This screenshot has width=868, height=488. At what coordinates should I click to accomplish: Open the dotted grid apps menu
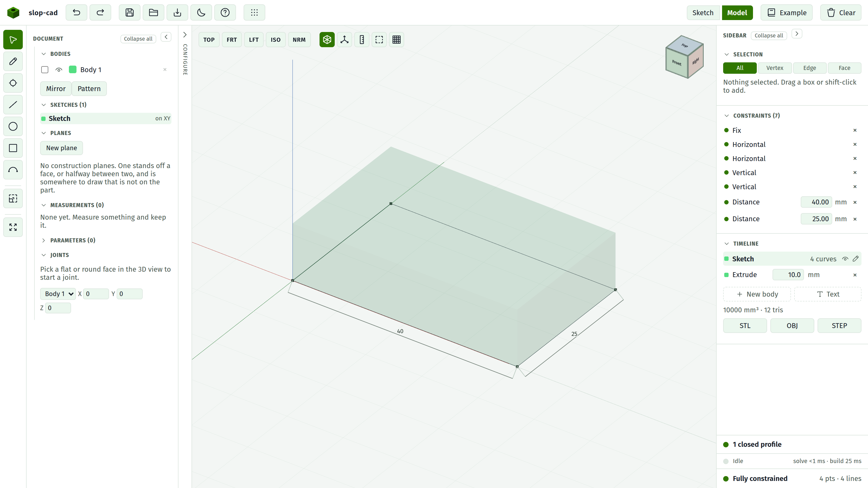254,12
